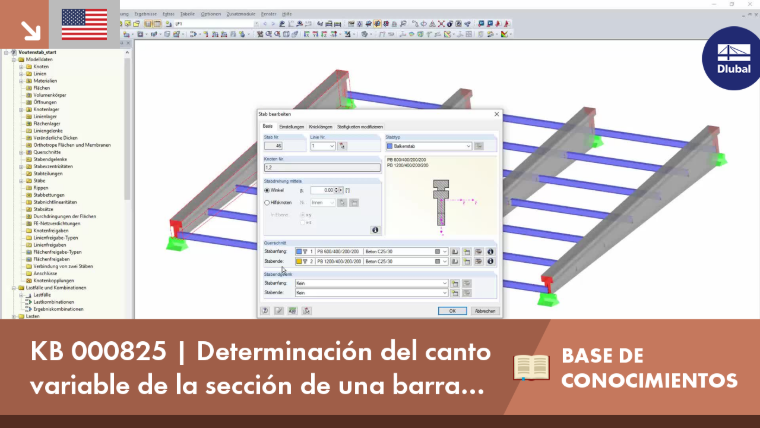The image size is (760, 428).
Task: Create new hinge for Stabanfang Stabendgelenk
Action: tap(455, 283)
